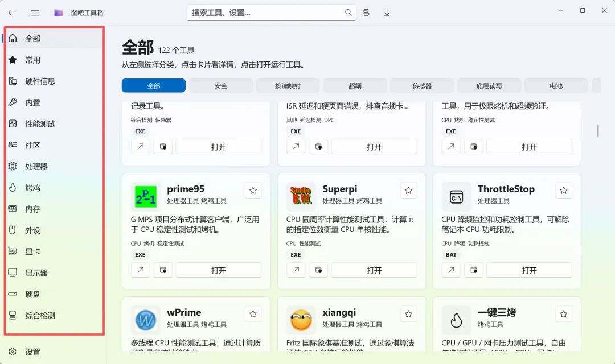Filter tools by 底层读写
Viewport: 615px width, 364px height.
pyautogui.click(x=489, y=86)
